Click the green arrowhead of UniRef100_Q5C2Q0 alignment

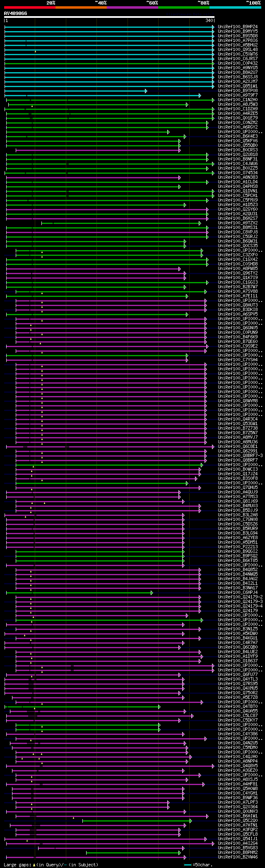[190, 821]
